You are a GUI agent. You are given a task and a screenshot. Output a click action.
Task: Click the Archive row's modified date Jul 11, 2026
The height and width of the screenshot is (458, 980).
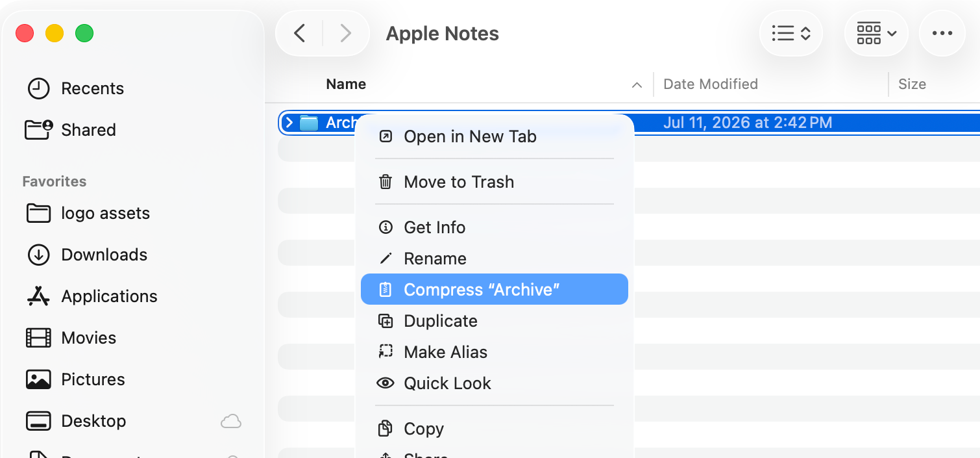coord(748,123)
